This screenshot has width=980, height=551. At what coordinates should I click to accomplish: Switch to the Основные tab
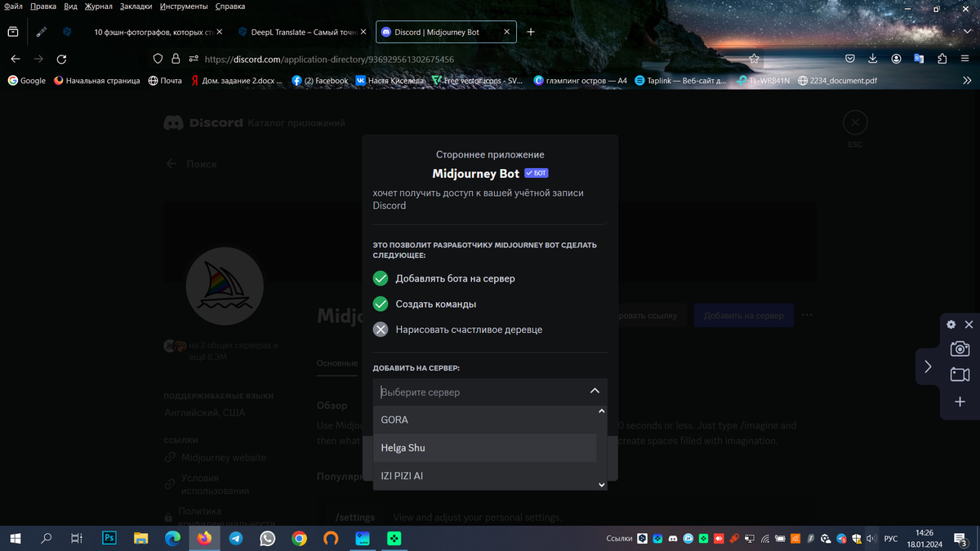pyautogui.click(x=337, y=363)
